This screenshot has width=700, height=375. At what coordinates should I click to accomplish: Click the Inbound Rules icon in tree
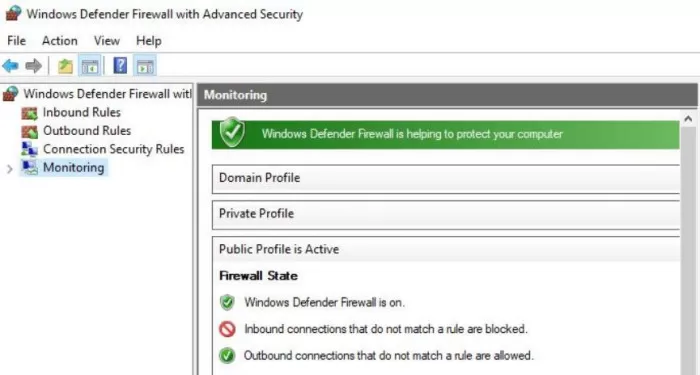pyautogui.click(x=29, y=113)
